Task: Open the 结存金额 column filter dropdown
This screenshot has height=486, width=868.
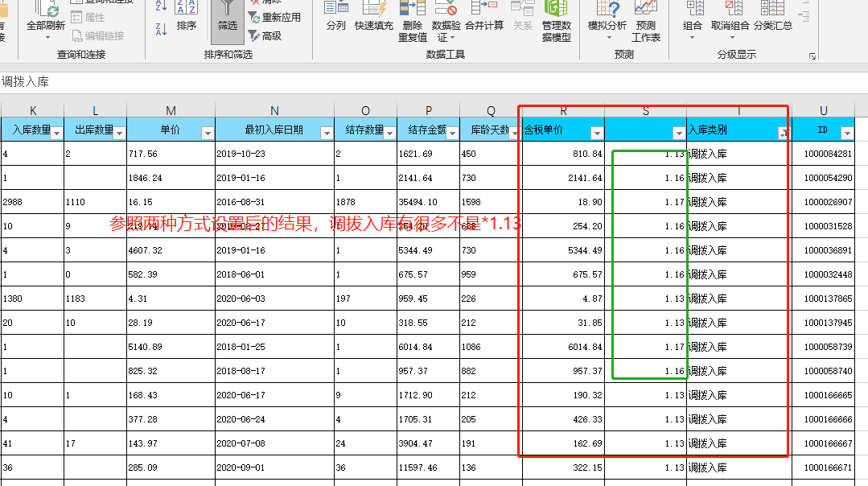Action: (453, 133)
